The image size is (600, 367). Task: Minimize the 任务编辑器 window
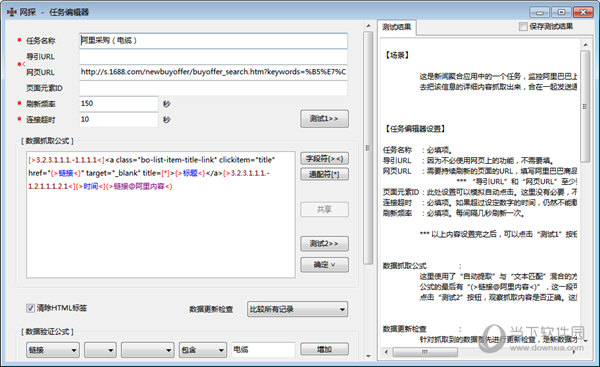pyautogui.click(x=540, y=12)
